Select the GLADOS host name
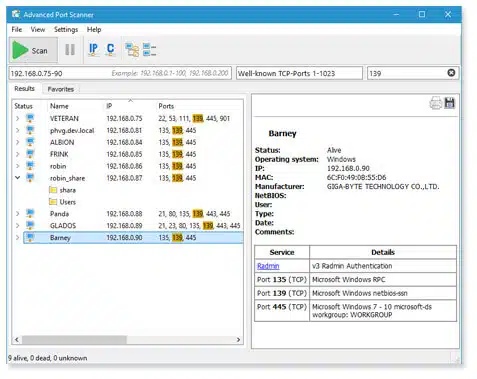This screenshot has height=379, width=477. [63, 226]
